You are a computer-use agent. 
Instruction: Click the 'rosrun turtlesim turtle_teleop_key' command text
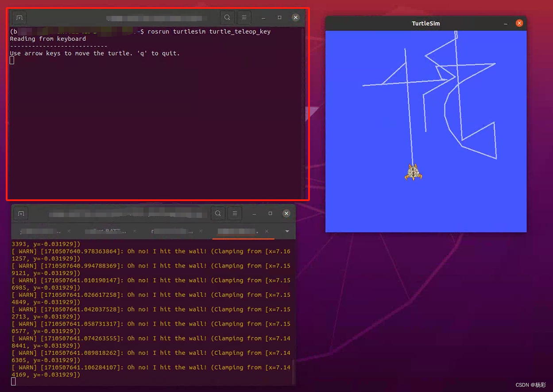pos(209,31)
